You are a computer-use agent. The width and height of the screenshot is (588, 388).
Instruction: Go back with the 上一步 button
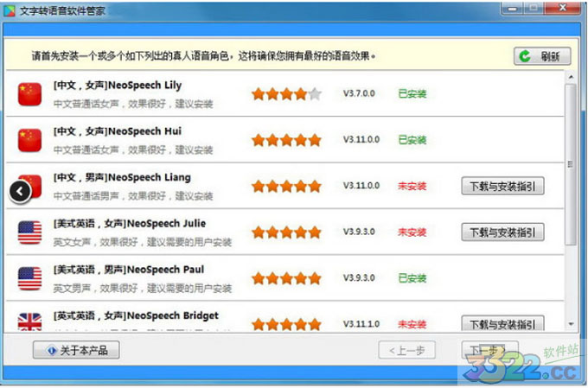click(x=407, y=350)
